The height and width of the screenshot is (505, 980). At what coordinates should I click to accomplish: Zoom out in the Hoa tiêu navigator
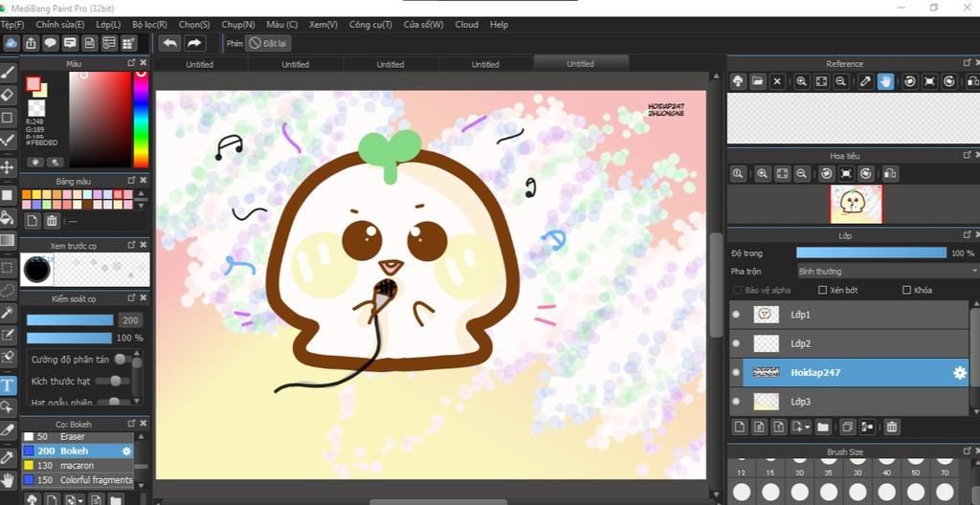point(801,174)
